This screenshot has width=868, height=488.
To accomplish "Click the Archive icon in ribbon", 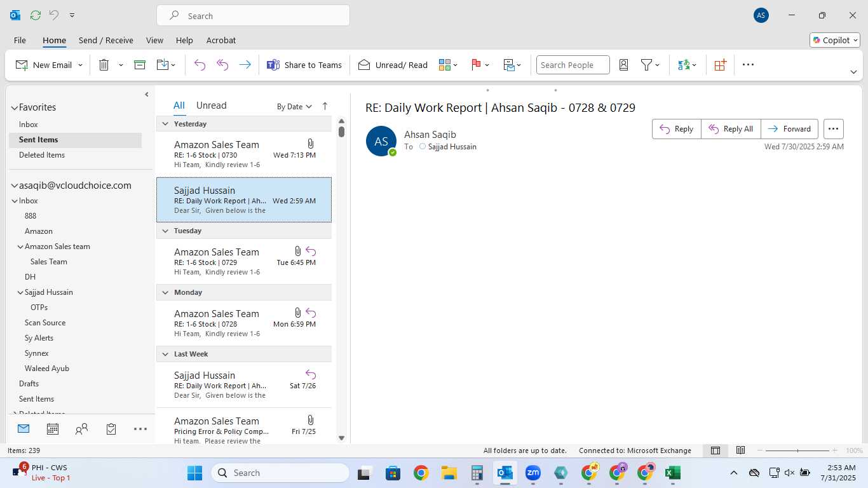I will coord(140,65).
